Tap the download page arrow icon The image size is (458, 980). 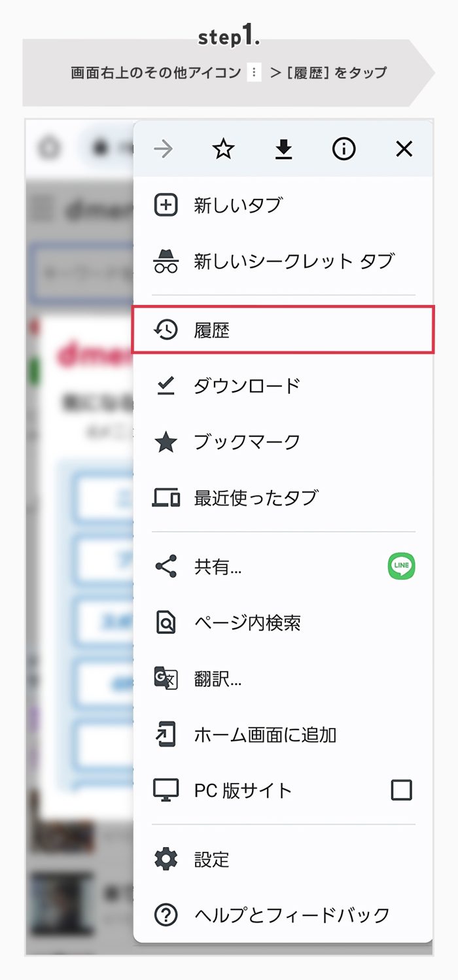tap(283, 150)
